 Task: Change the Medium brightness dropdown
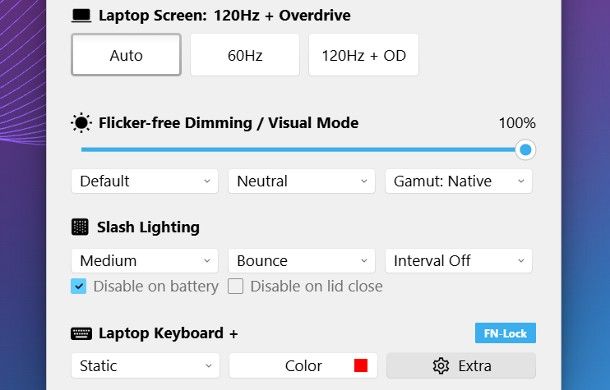click(x=145, y=261)
